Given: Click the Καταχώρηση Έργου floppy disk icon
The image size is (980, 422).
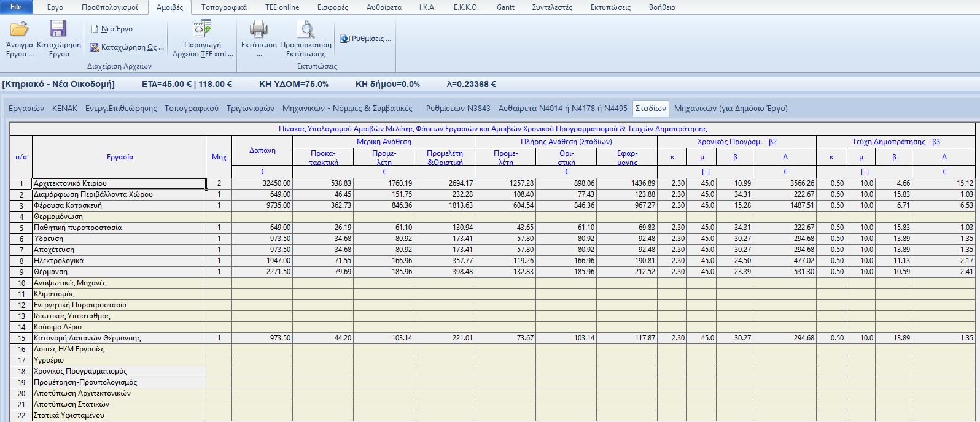Looking at the screenshot, I should (x=58, y=29).
